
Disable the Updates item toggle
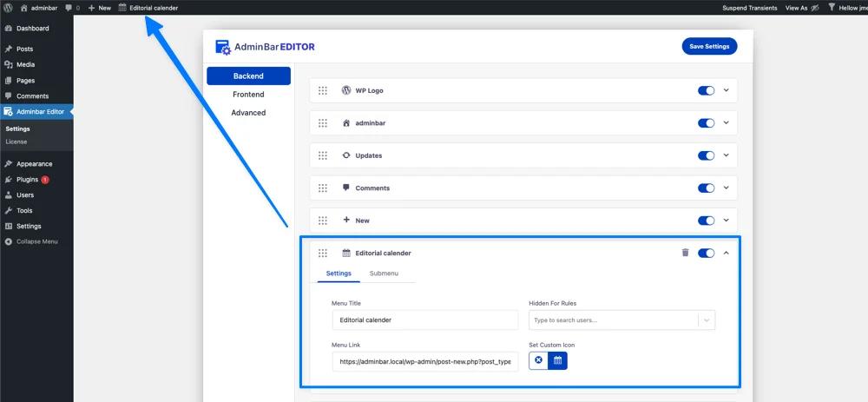coord(706,155)
